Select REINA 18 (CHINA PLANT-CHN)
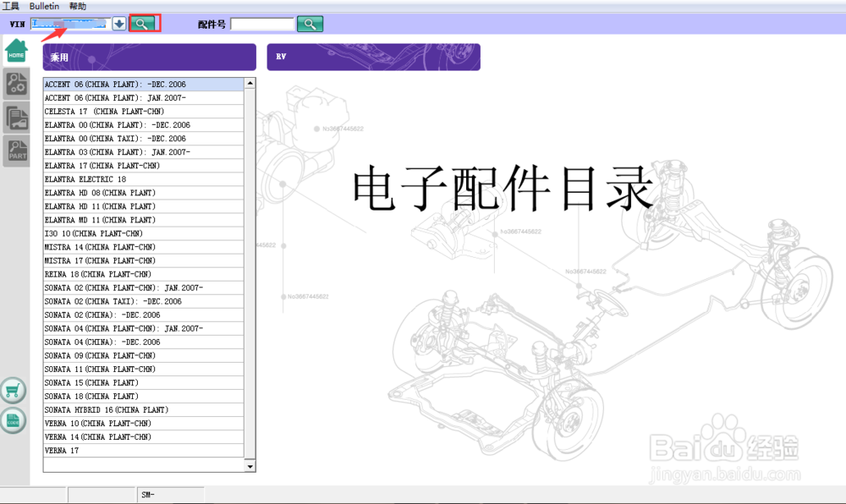846x504 pixels. [144, 274]
